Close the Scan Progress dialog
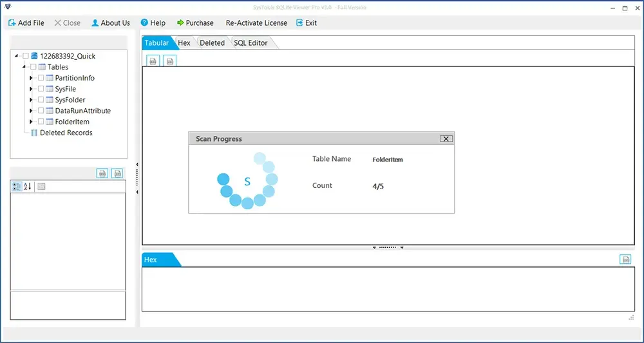 click(446, 138)
